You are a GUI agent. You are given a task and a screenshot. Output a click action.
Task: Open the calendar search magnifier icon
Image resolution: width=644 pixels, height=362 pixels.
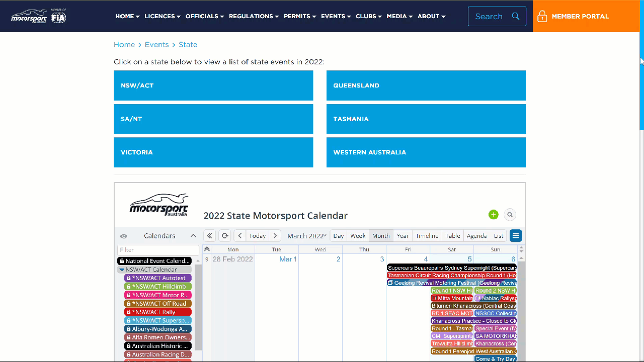pos(510,215)
